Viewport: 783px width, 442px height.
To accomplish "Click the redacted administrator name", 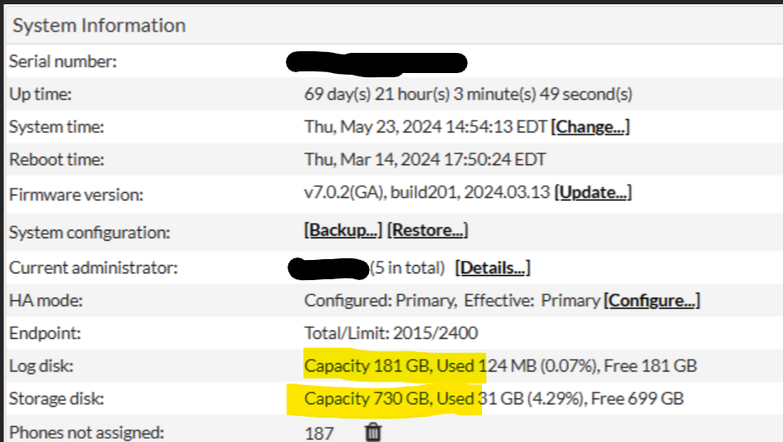I will point(327,268).
